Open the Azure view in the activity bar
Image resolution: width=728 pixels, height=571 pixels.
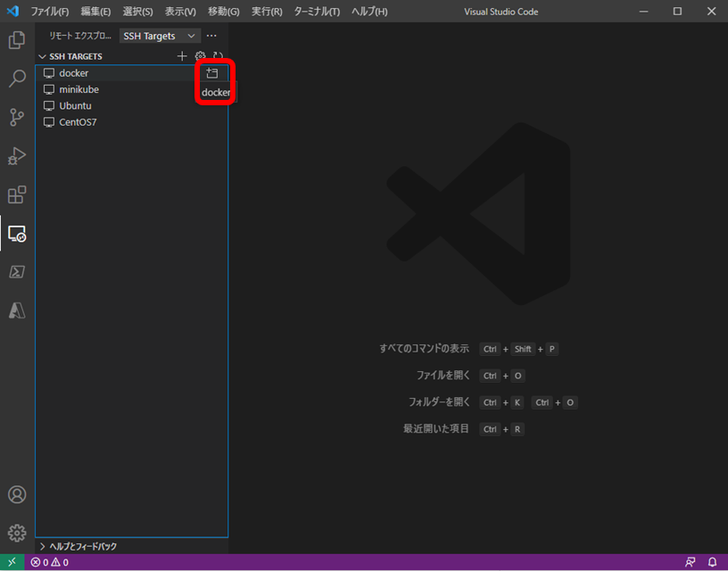click(x=17, y=310)
